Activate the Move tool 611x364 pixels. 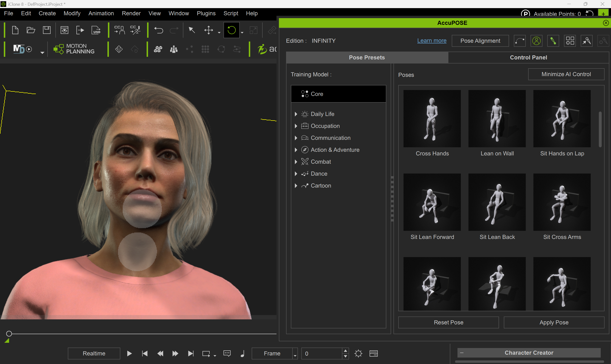(208, 30)
